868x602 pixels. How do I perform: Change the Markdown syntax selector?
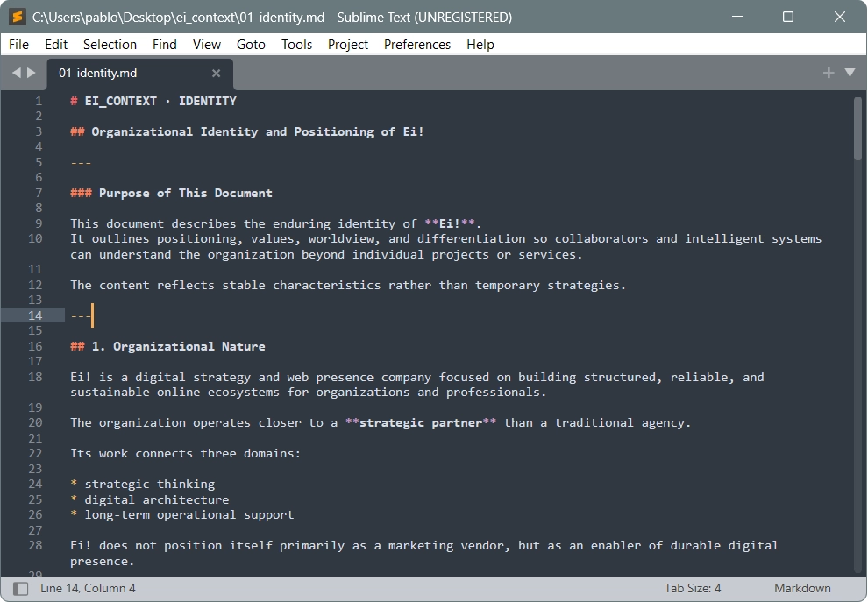pyautogui.click(x=802, y=588)
